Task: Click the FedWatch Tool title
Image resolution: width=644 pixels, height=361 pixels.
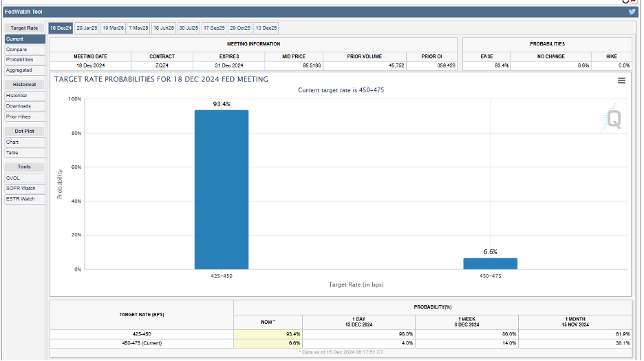Action: [x=23, y=12]
